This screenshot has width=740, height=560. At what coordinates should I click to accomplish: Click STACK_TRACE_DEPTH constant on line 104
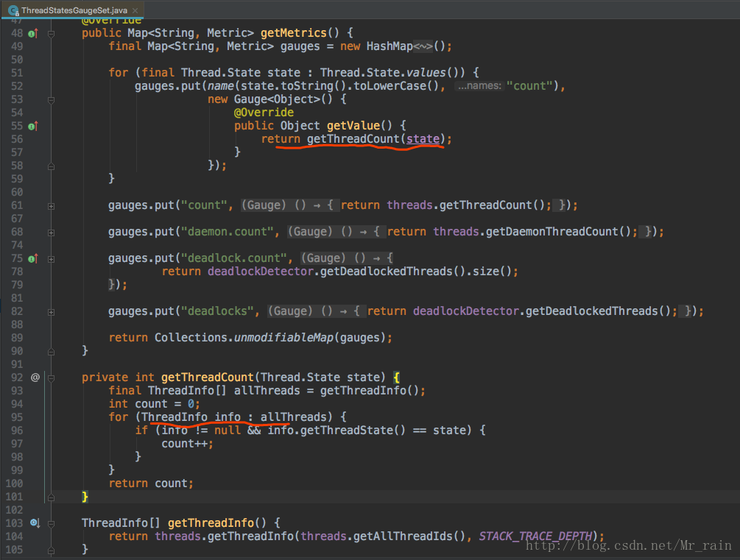(x=535, y=536)
